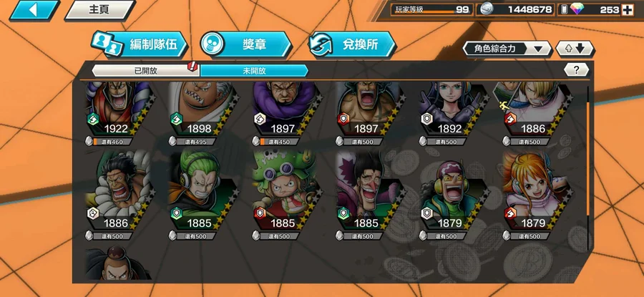The height and width of the screenshot is (297, 644).
Task: Select the purple-scarf character 1897
Action: pyautogui.click(x=283, y=109)
